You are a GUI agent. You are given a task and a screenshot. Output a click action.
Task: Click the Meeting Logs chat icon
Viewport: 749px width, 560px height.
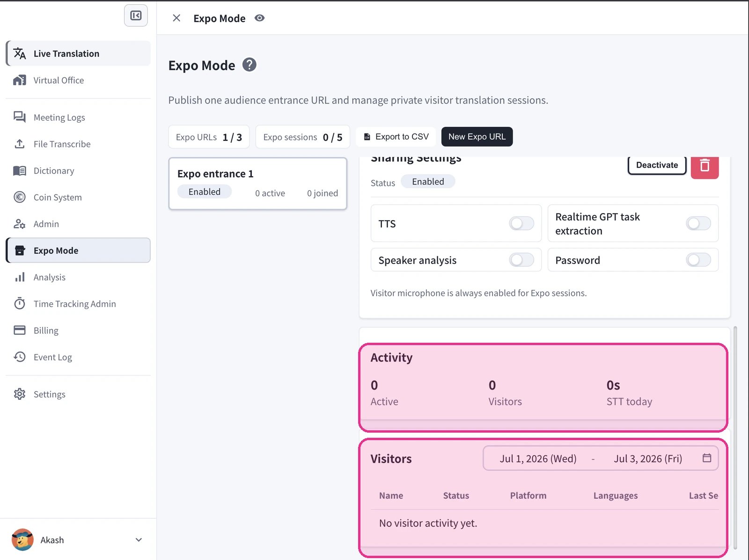[20, 117]
